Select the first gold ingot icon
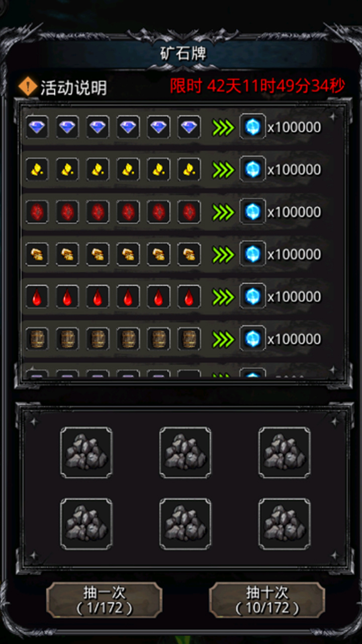Screen dimensions: 362x644 (37, 254)
